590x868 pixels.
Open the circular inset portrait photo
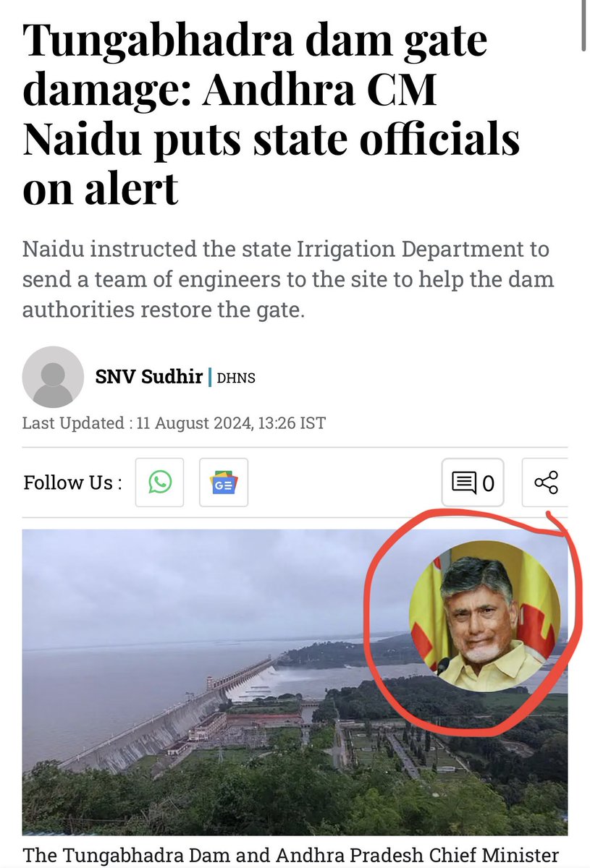[484, 616]
